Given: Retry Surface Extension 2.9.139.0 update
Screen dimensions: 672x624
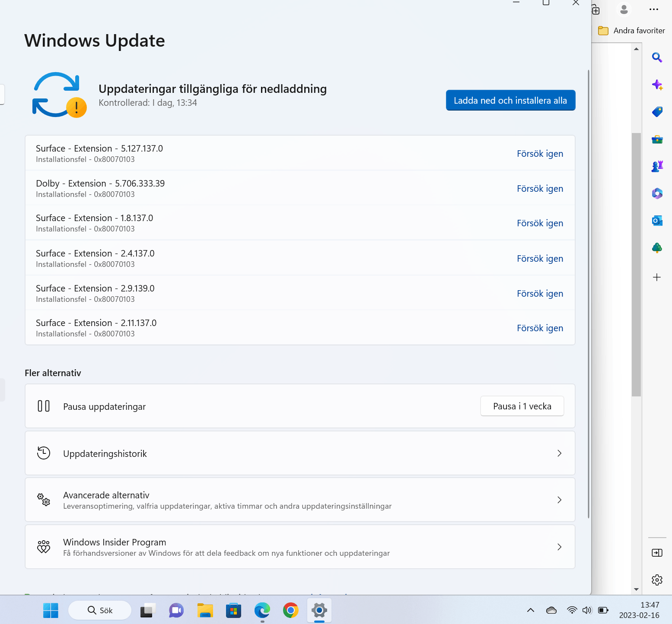Looking at the screenshot, I should click(540, 294).
